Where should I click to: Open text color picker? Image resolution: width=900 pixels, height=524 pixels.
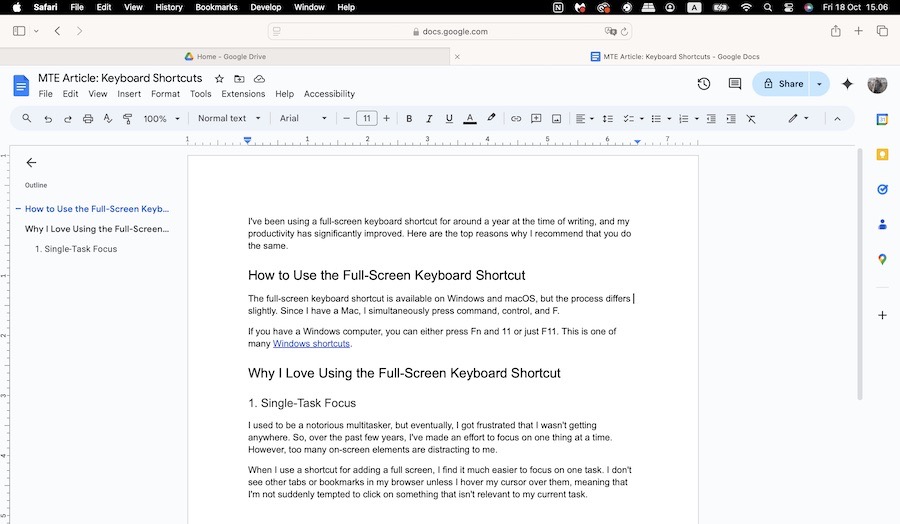470,119
